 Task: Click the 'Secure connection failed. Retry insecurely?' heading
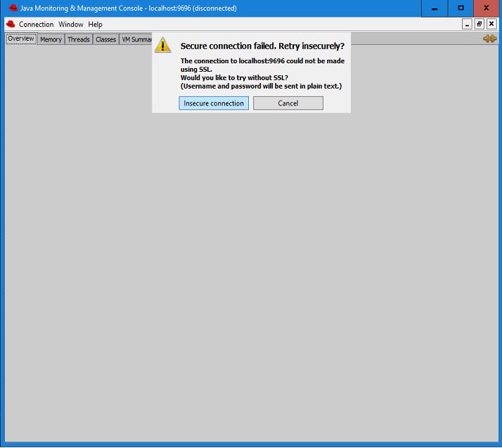click(262, 46)
